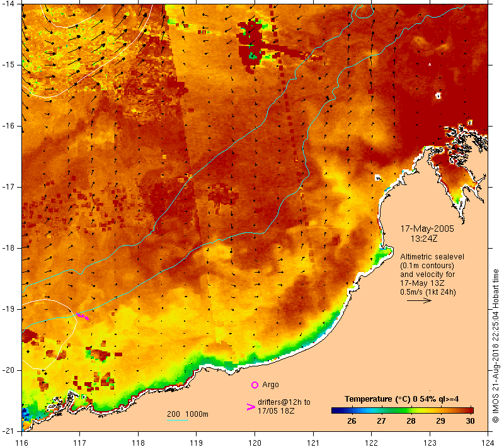Click the '121' longitude axis label
Screen dimensions: 504x447
pyautogui.click(x=313, y=443)
